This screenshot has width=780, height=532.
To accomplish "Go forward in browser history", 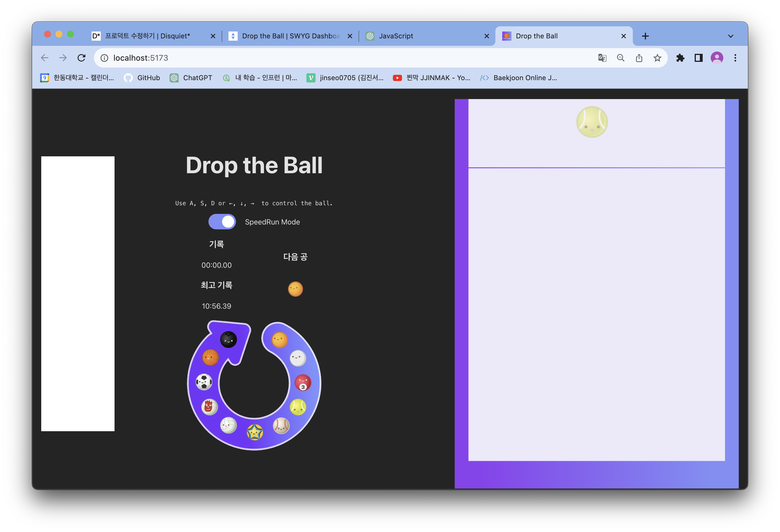I will pos(63,58).
